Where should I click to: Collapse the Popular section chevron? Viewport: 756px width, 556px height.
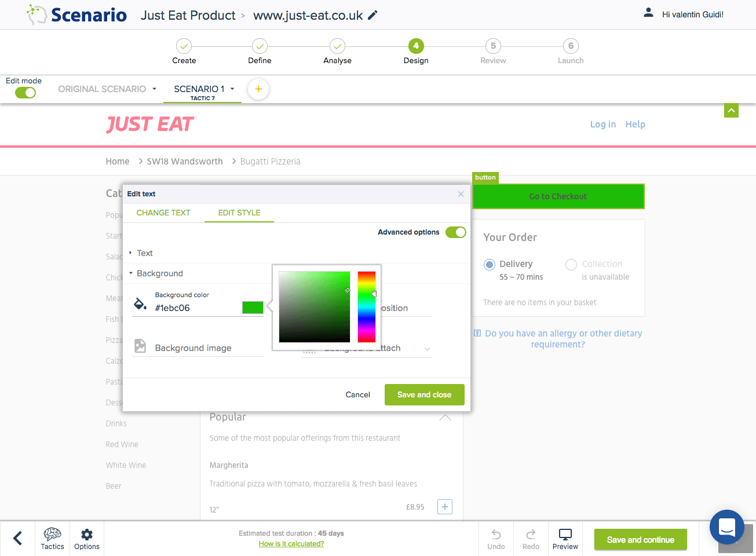coord(445,417)
